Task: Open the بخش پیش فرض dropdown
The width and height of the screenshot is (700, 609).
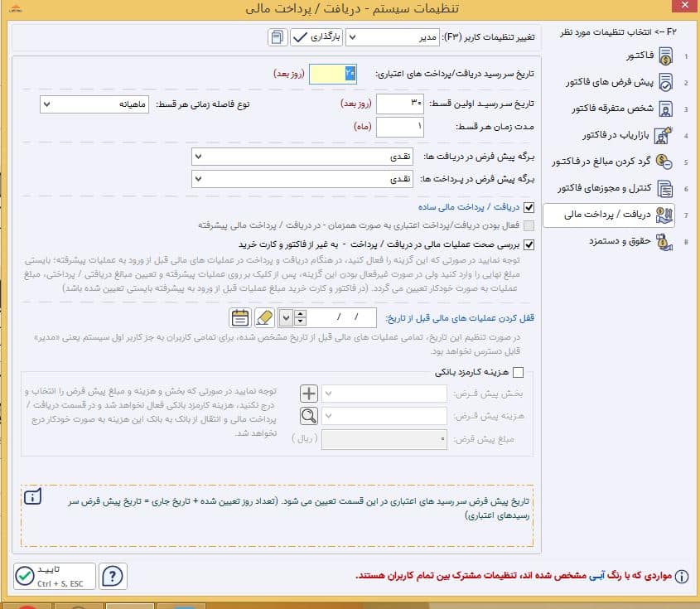Action: (x=384, y=394)
